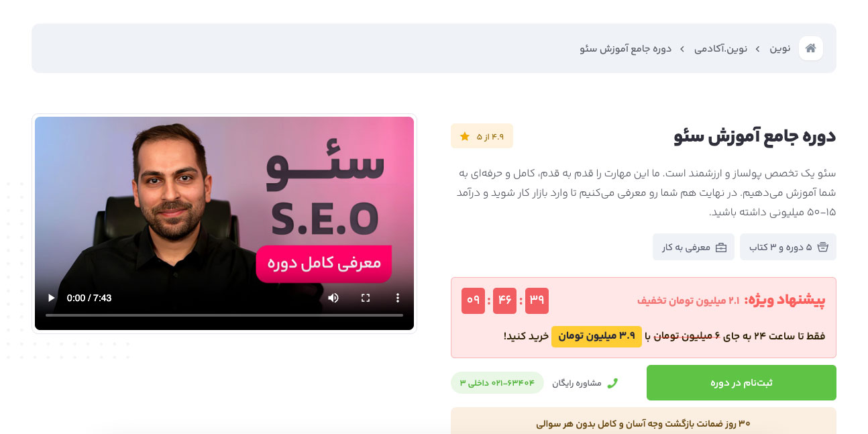Click the star rating badge ۴.۹ از ۵
Screen dimensions: 868x434
482,136
